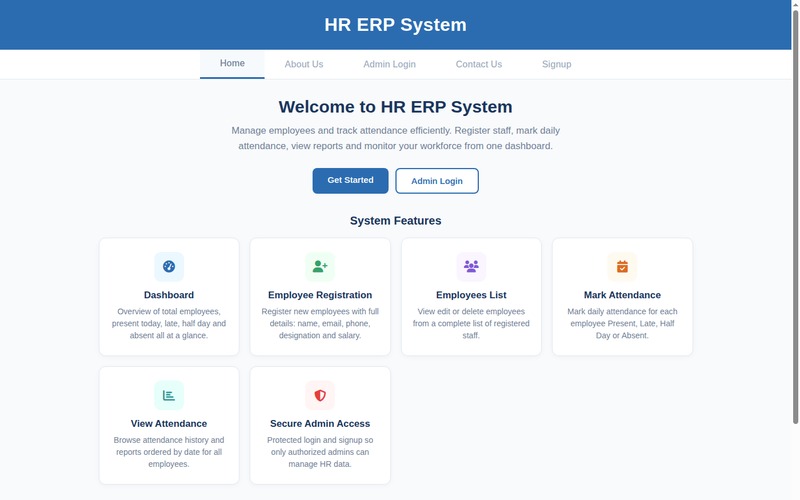The width and height of the screenshot is (800, 500).
Task: Go to Admin Login in navigation bar
Action: tap(389, 64)
